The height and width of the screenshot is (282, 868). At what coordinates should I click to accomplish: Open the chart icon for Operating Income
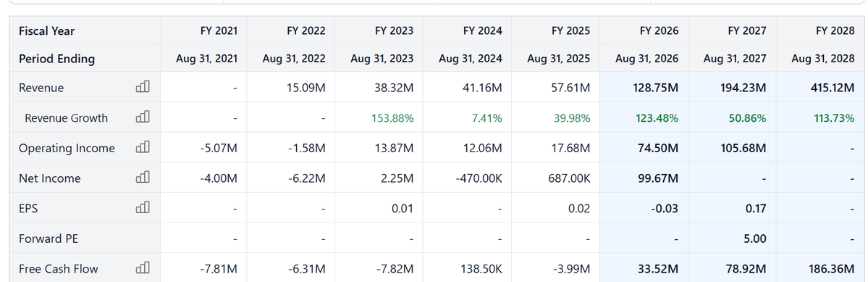click(143, 147)
